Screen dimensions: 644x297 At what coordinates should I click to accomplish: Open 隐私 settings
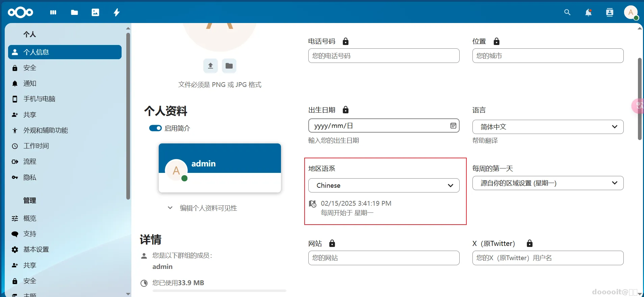(x=65, y=177)
